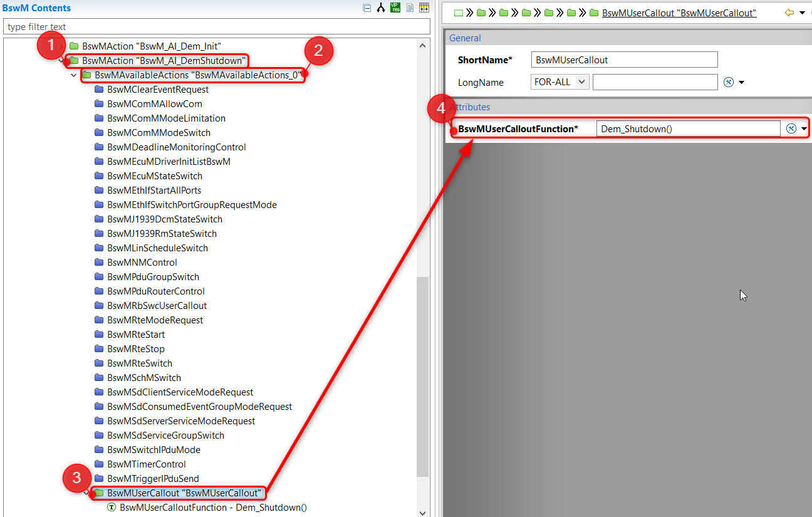The image size is (812, 517).
Task: Click the BswMUserCalloutFunction value field
Action: pyautogui.click(x=688, y=128)
